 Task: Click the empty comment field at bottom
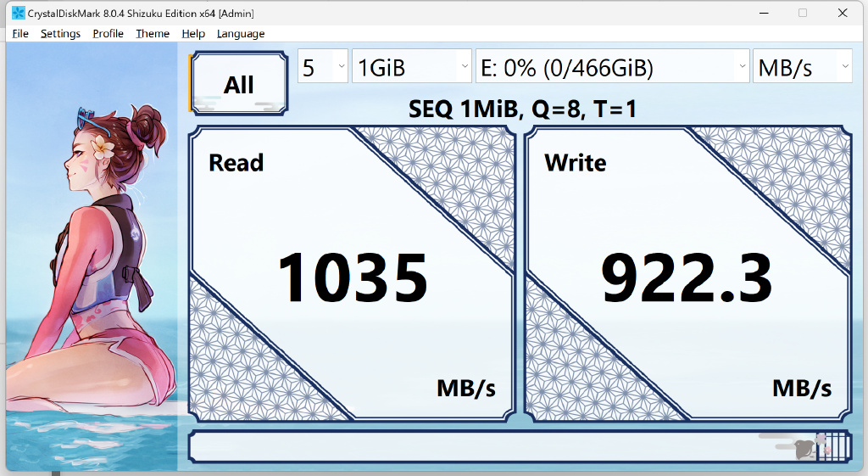click(520, 446)
